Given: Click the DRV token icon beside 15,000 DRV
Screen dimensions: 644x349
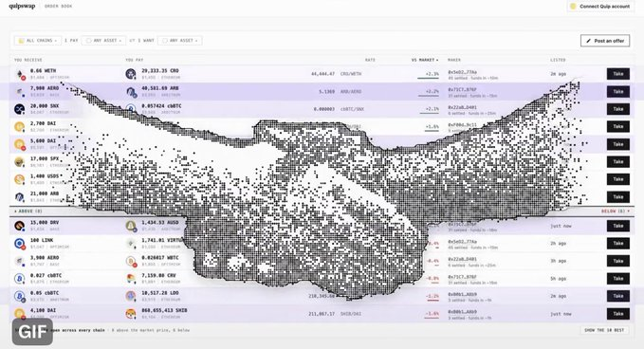Looking at the screenshot, I should pyautogui.click(x=19, y=226).
